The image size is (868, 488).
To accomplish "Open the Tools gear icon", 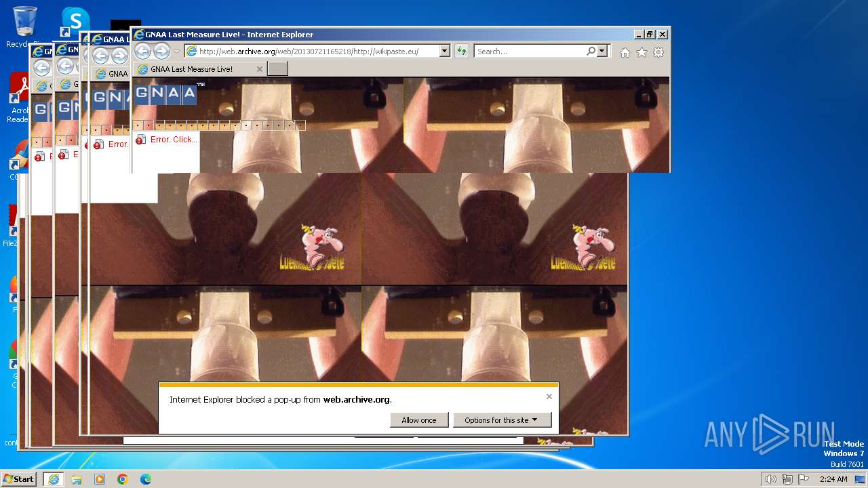I will pyautogui.click(x=658, y=52).
